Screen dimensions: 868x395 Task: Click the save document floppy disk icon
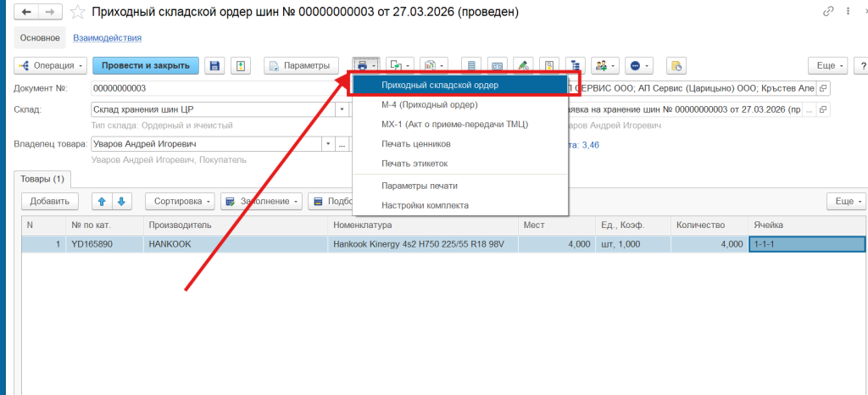(x=214, y=65)
